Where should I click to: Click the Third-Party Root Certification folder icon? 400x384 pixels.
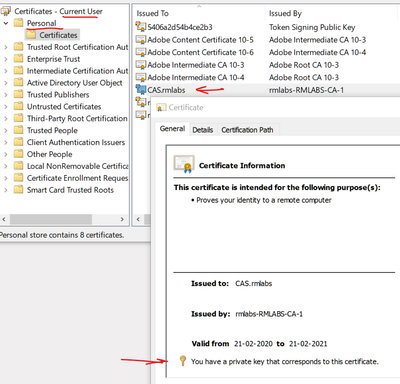point(19,118)
